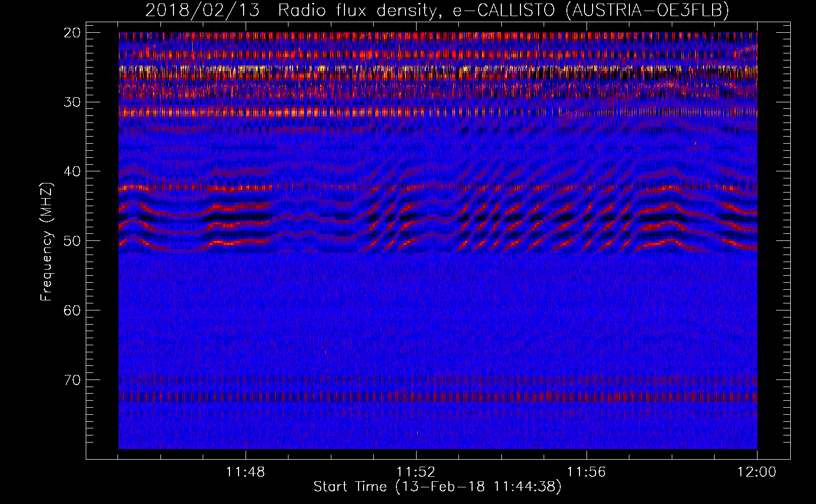Click the '20' frequency tick label
The image size is (816, 504).
(x=73, y=33)
